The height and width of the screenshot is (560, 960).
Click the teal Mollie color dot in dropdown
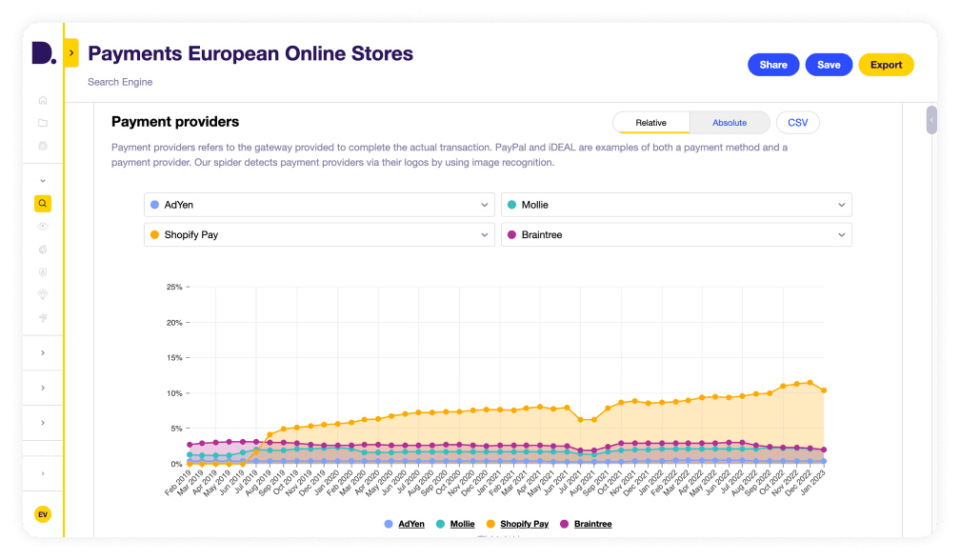511,205
